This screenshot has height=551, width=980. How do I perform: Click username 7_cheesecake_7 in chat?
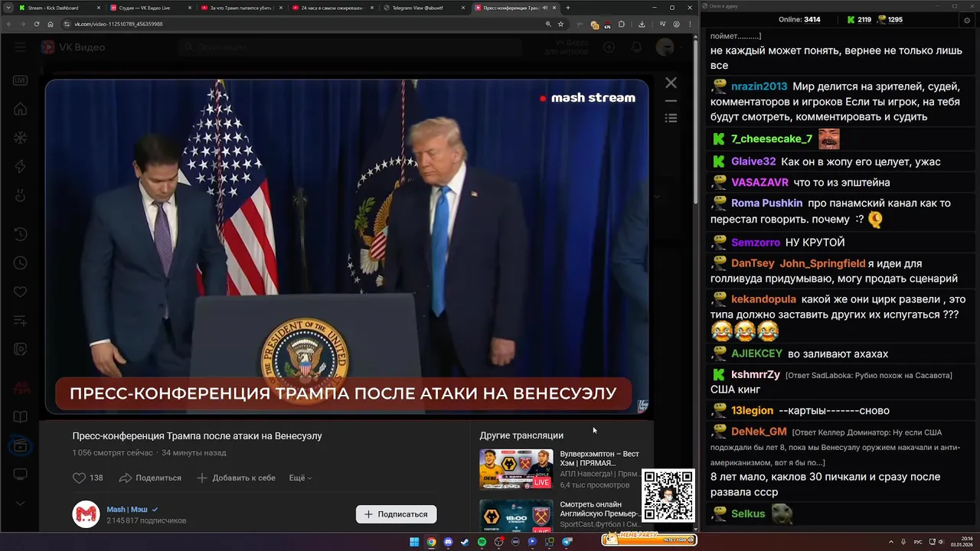pos(772,139)
